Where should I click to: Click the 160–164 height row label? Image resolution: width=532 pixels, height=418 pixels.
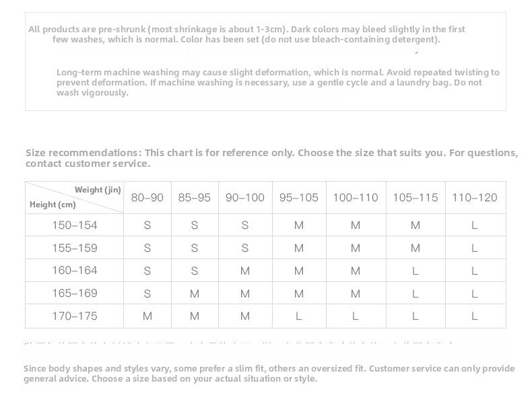(x=75, y=271)
